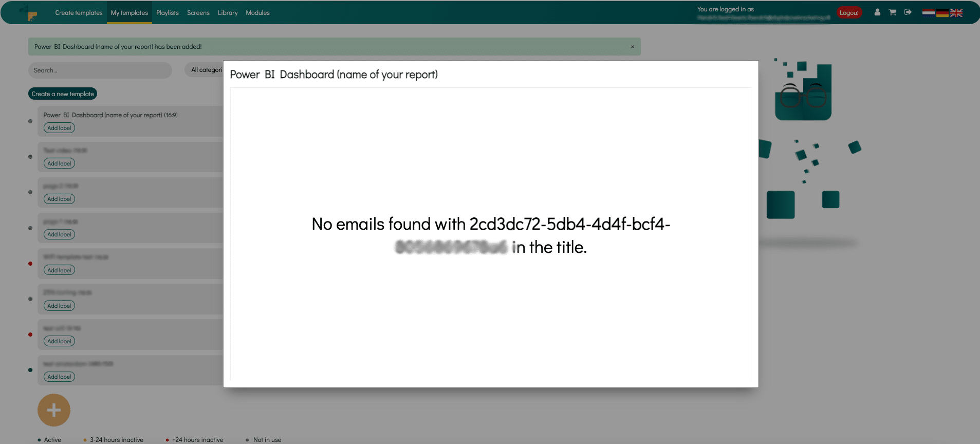Add label to Power BI Dashboard template
Screen dimensions: 980x444
[x=59, y=128]
